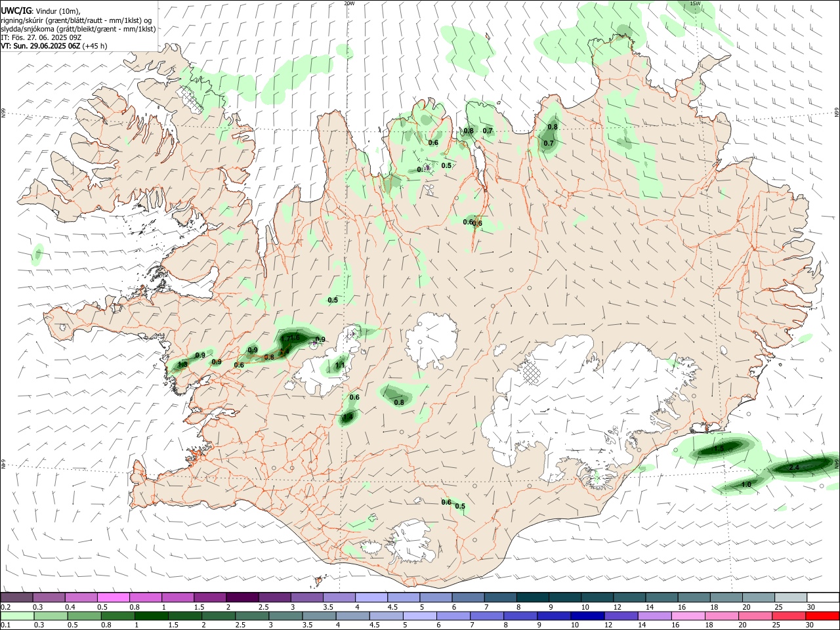Click the 2.4 precipitation value offshore southeast
The image size is (840, 630).
(793, 467)
